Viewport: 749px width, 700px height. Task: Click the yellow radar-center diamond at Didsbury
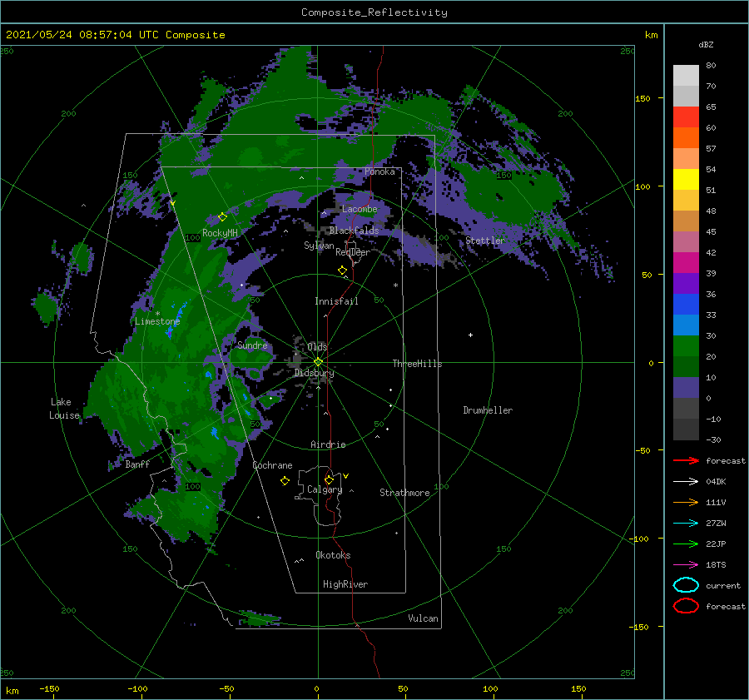coord(318,362)
